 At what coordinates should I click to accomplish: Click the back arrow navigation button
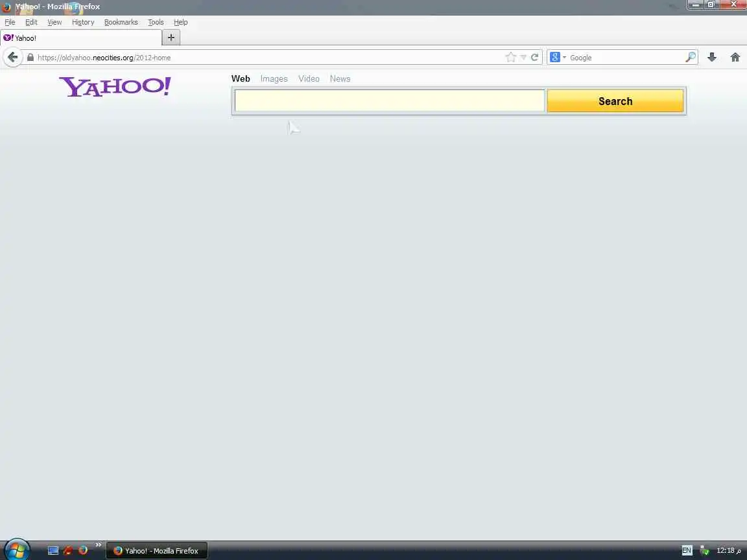(13, 58)
